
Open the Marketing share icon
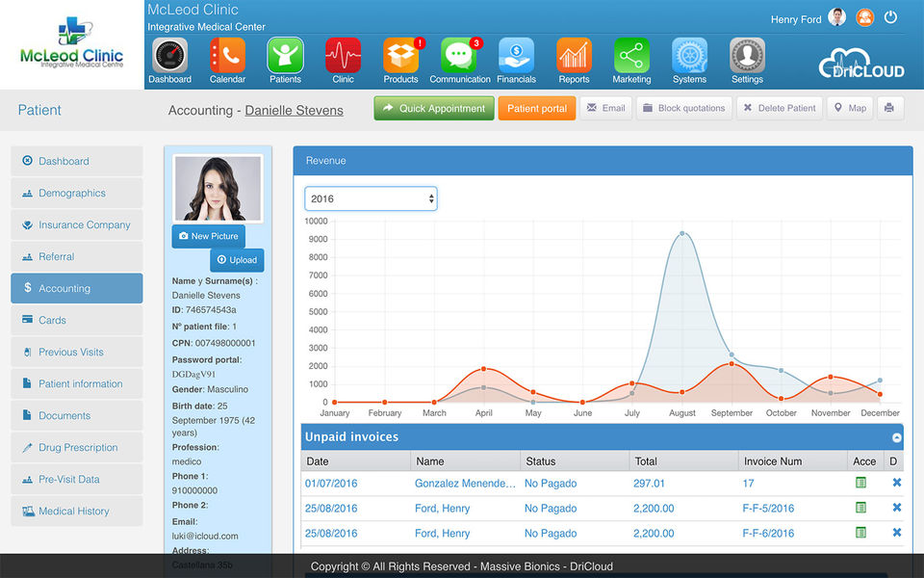(631, 56)
